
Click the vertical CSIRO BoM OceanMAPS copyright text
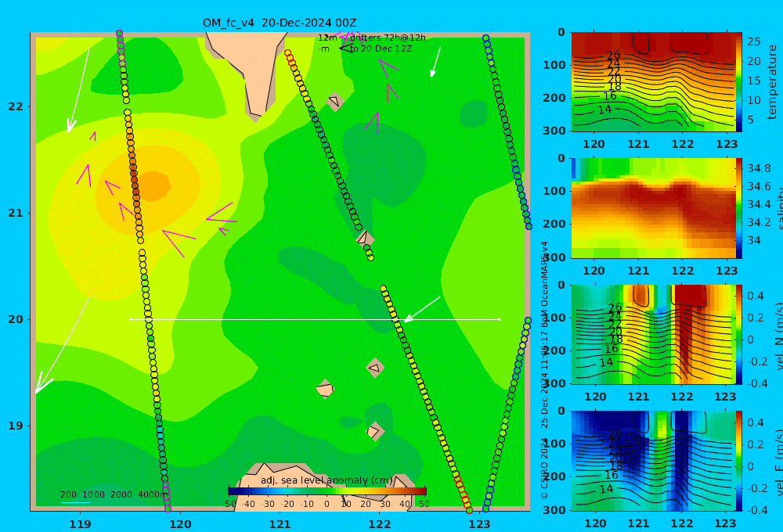click(544, 370)
